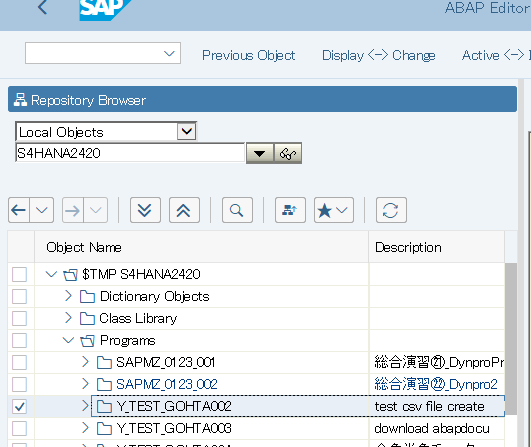Screen dimensions: 531x447
Task: Click the SAP back arrow icon
Action: 42,7
